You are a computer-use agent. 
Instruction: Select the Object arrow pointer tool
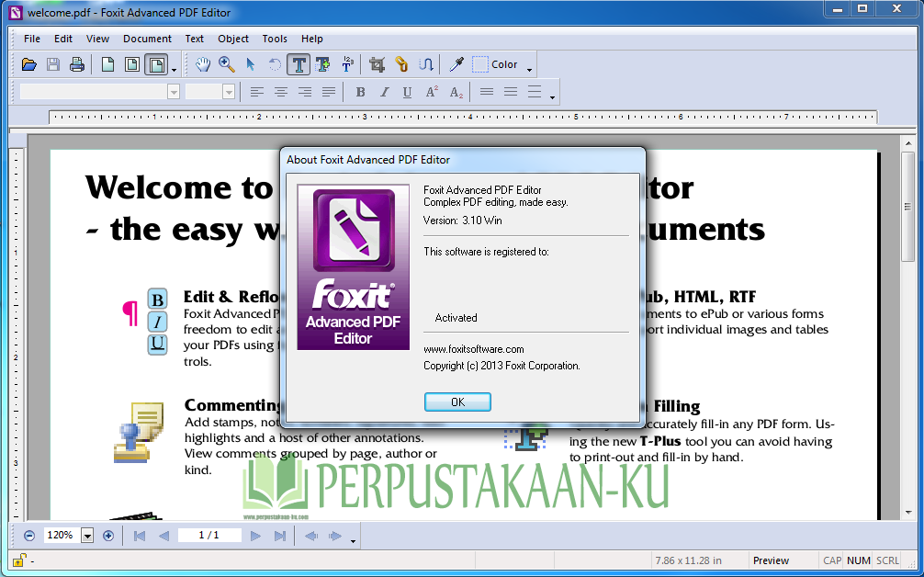[x=251, y=64]
